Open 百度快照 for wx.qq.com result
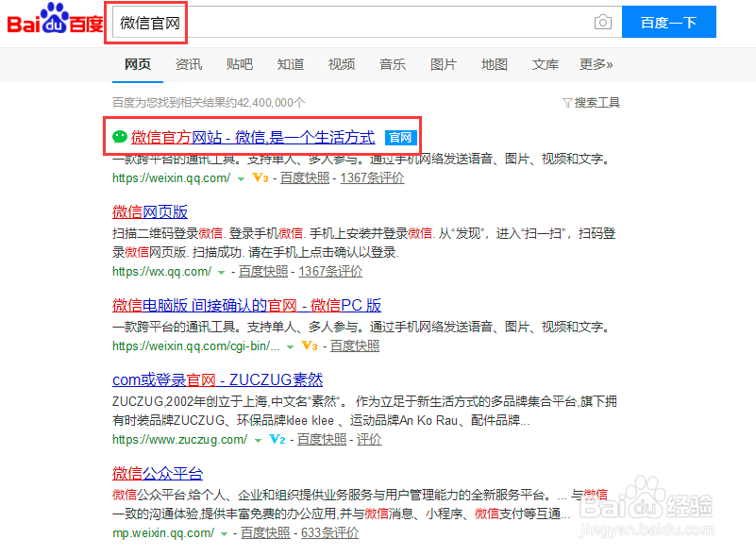 coord(263,272)
